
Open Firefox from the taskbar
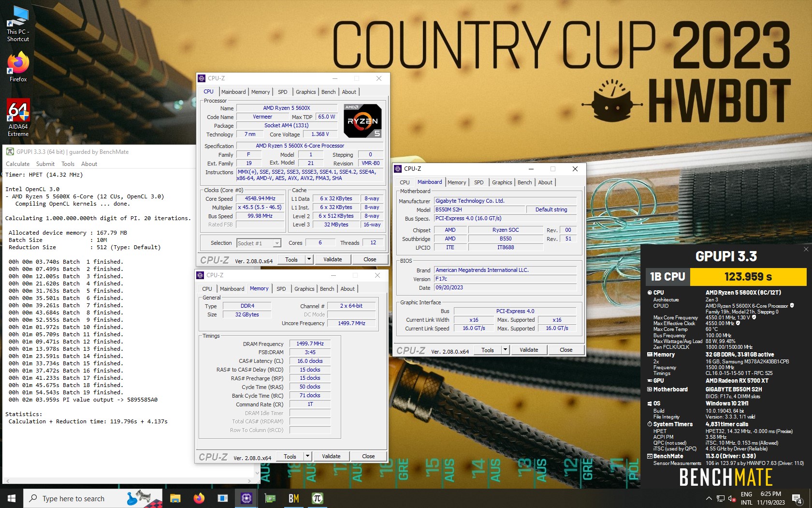(x=199, y=498)
